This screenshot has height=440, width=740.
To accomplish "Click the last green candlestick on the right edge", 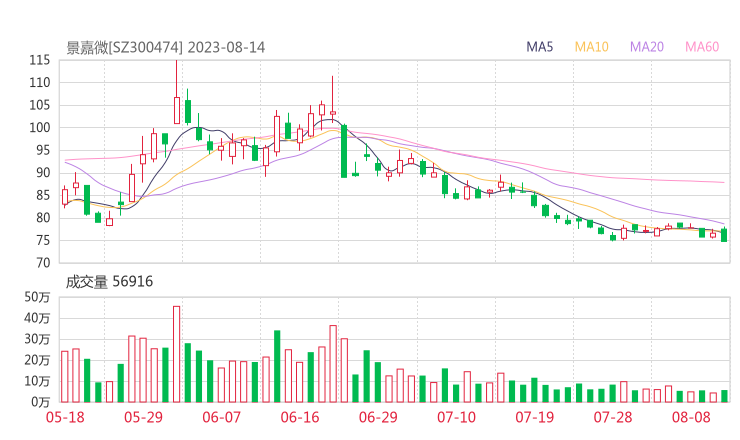I will click(724, 235).
